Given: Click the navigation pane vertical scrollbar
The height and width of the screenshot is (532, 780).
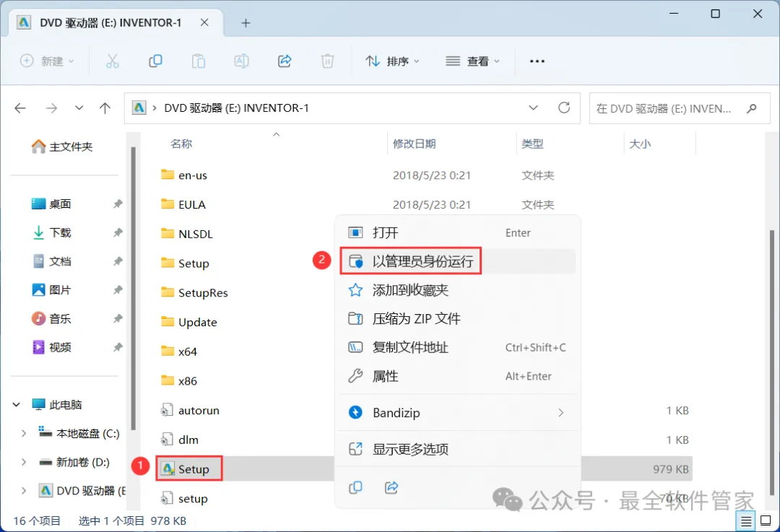Looking at the screenshot, I should pos(133,288).
